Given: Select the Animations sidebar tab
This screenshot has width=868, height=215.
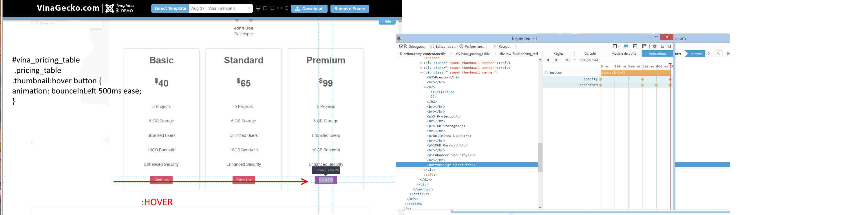Looking at the screenshot, I should [657, 54].
